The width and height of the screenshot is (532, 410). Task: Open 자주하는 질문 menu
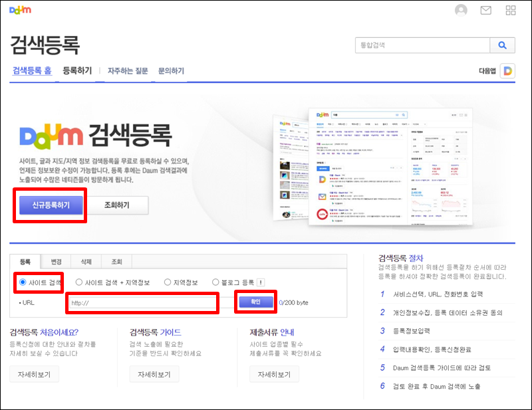(x=128, y=71)
